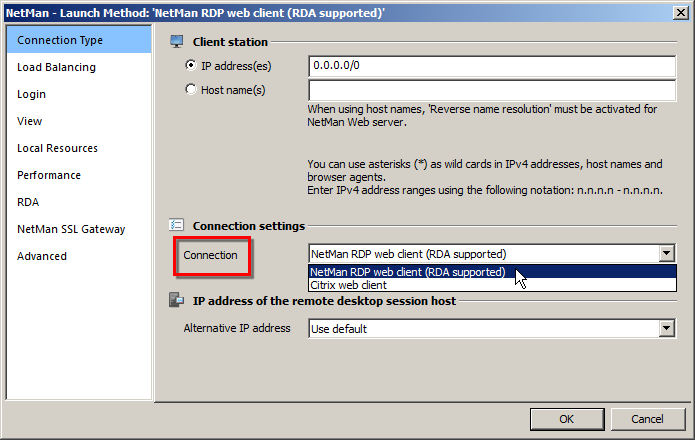Go to the View settings page
695x440 pixels.
30,121
